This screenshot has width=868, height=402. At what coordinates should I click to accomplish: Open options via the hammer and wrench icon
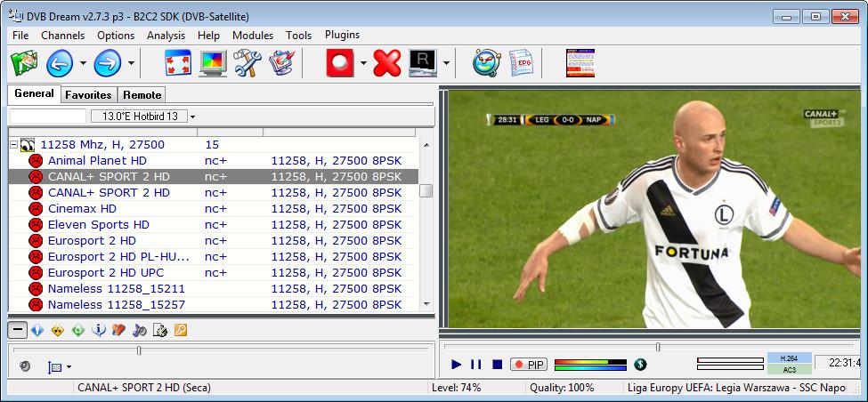247,63
